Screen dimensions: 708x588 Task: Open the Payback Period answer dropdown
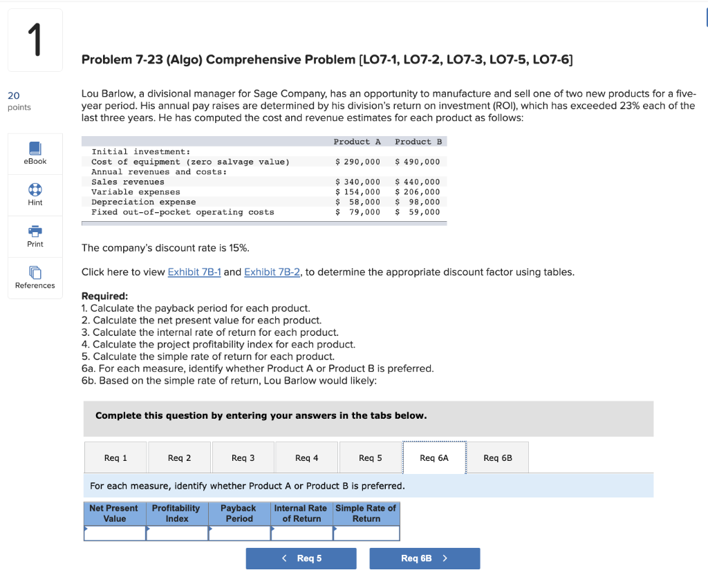click(x=239, y=533)
